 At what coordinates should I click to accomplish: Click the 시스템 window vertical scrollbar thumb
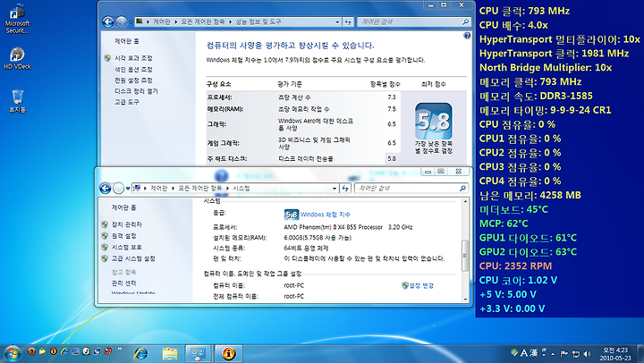(x=465, y=256)
